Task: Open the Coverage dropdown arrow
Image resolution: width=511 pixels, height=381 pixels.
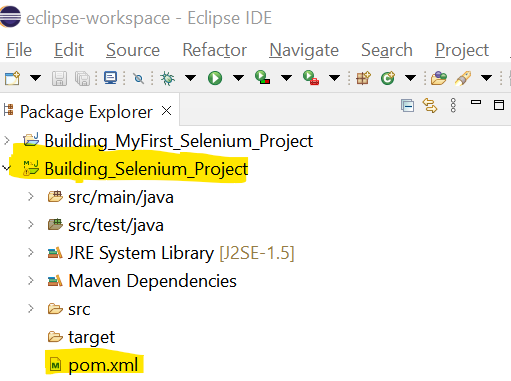Action: coord(286,78)
